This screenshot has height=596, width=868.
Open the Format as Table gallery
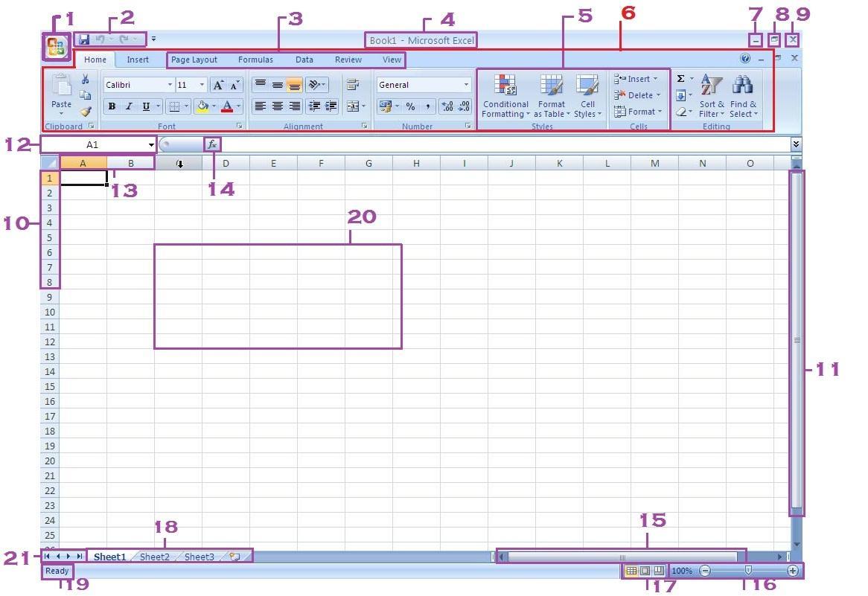[552, 96]
